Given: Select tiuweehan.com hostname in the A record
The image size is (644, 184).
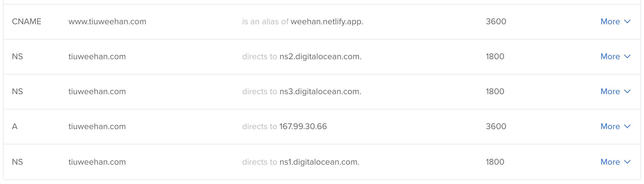Looking at the screenshot, I should (97, 126).
